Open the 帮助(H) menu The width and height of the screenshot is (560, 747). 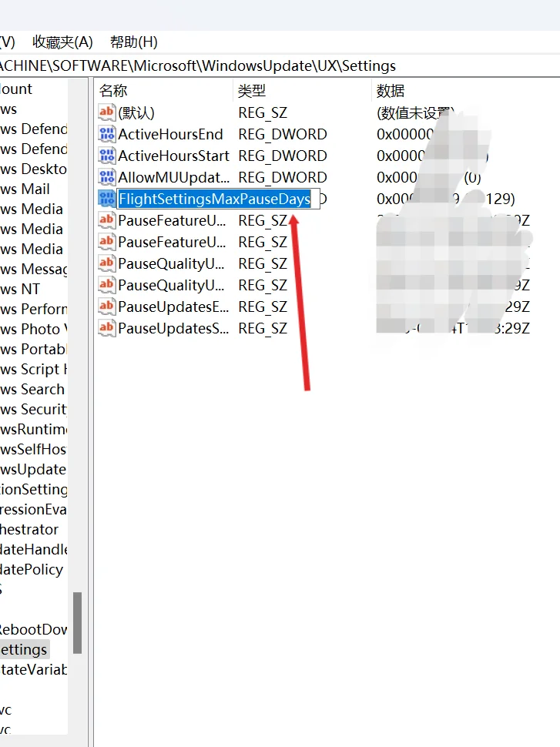tap(134, 42)
